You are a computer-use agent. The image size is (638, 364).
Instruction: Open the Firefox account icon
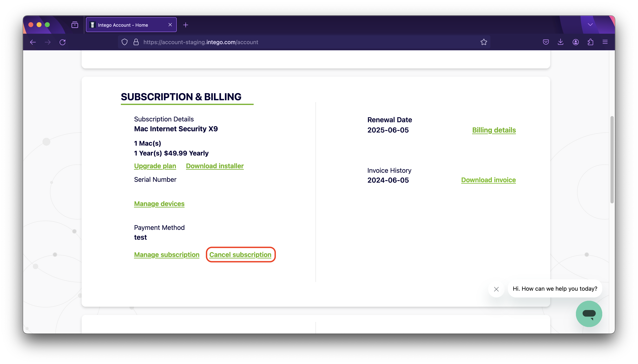[x=576, y=42]
